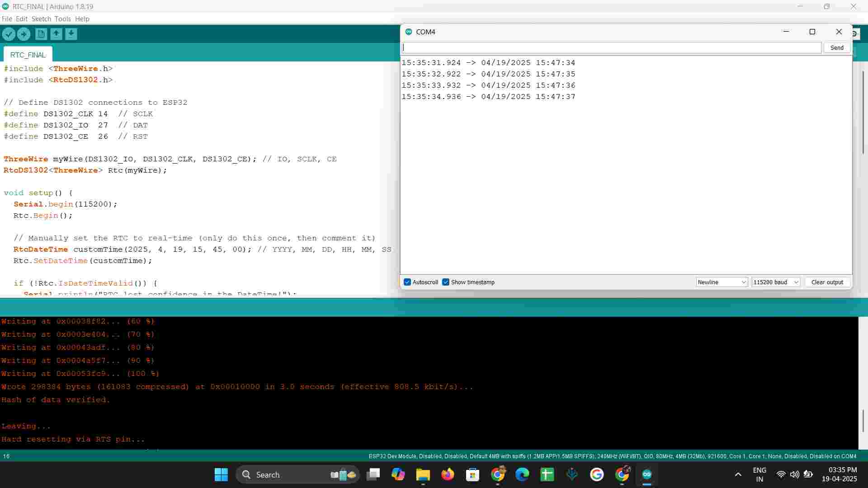
Task: Open Task View on the taskbar
Action: point(373,474)
